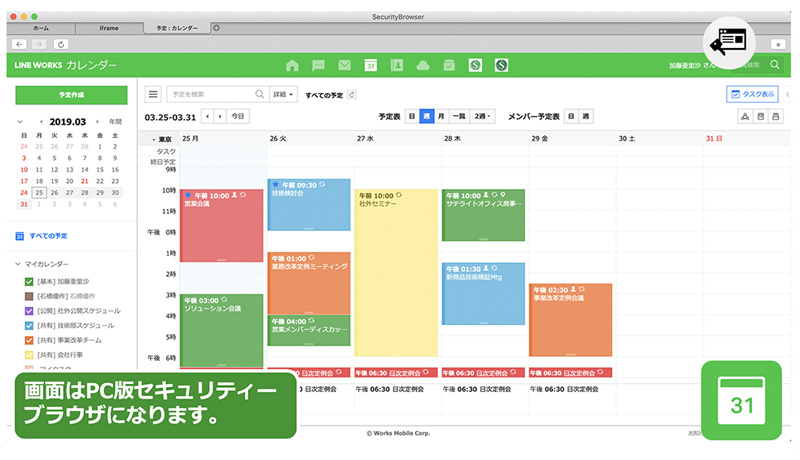The height and width of the screenshot is (460, 800).
Task: Toggle the [共有] 会社行事 checkbox
Action: (x=29, y=355)
